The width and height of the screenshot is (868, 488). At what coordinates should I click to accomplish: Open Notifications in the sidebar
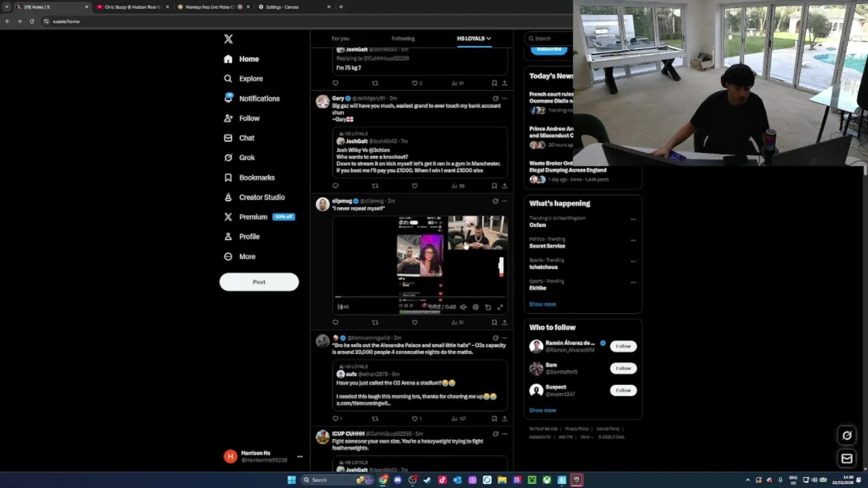click(252, 98)
